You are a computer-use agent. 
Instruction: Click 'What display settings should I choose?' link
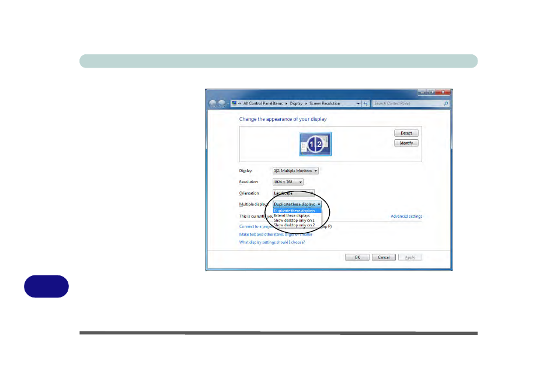point(271,242)
